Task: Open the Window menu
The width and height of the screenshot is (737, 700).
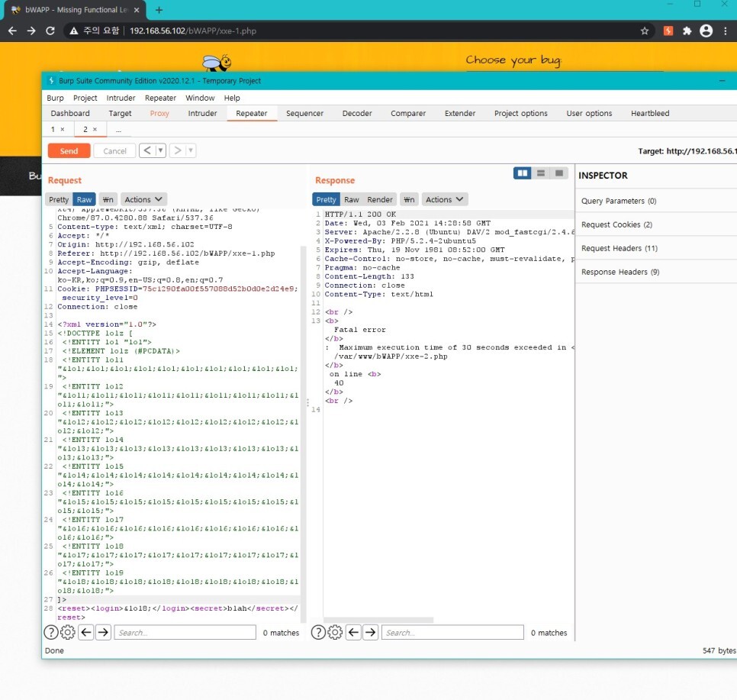Action: tap(200, 98)
